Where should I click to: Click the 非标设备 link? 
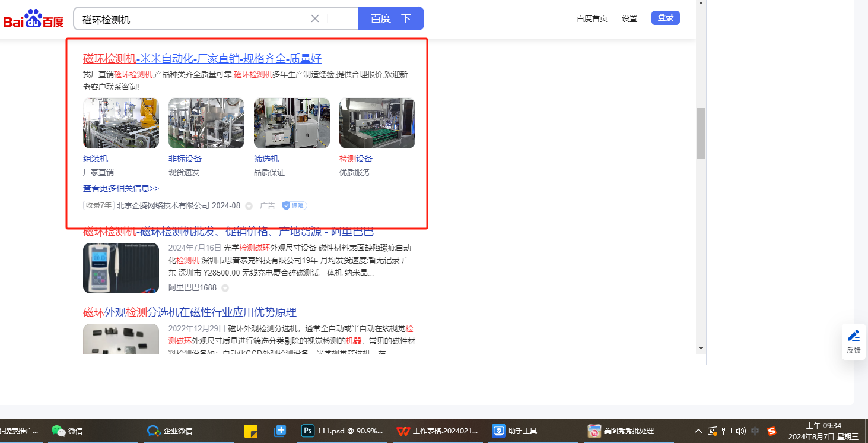coord(185,159)
